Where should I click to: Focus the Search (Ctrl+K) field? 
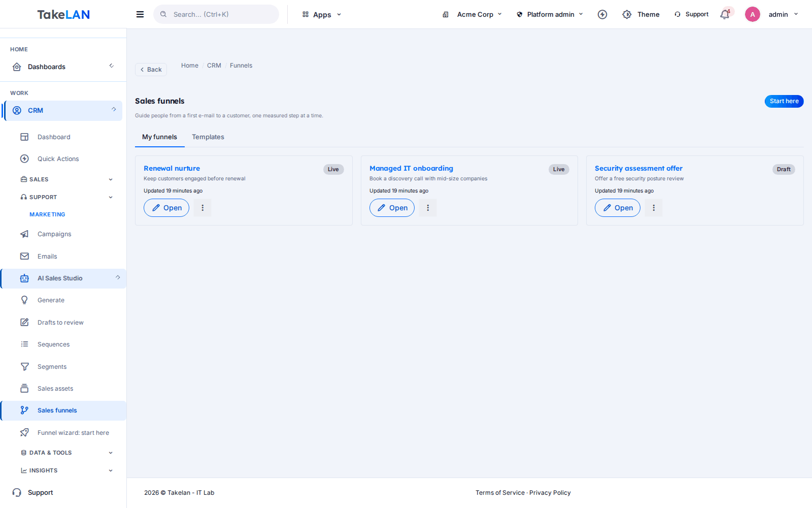(216, 14)
